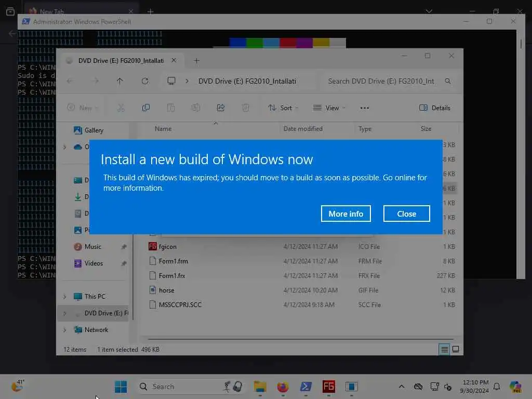The image size is (532, 399).
Task: Click the taskbar Search box
Action: point(192,387)
